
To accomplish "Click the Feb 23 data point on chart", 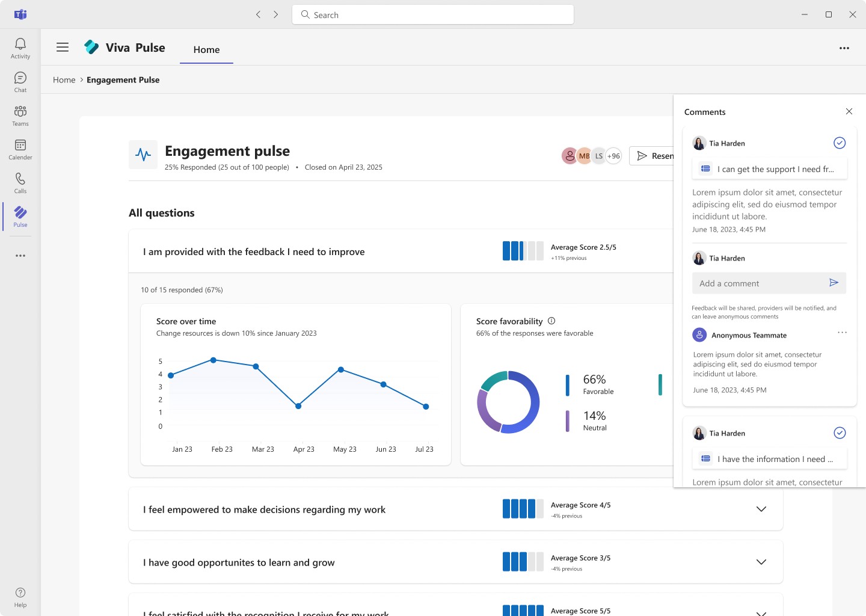I will (x=213, y=360).
